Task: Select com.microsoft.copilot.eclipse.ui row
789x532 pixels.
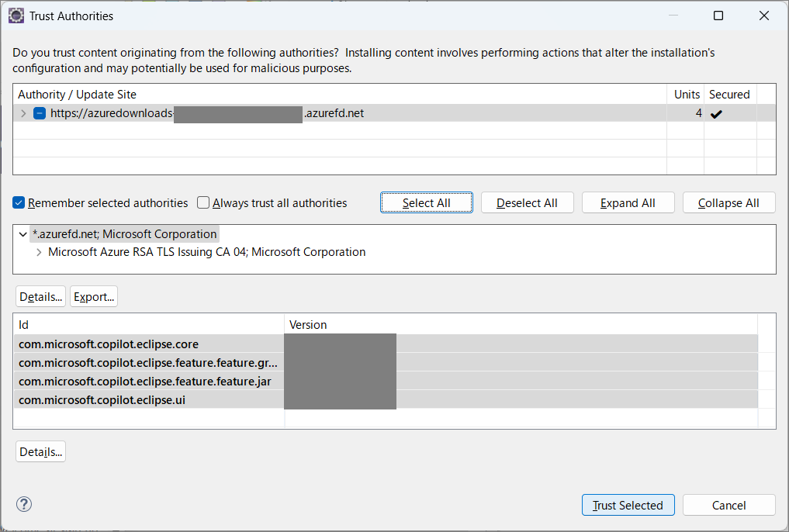Action: coord(386,399)
